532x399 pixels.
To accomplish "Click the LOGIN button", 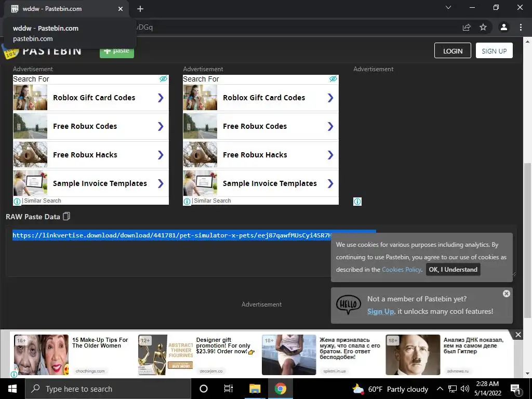I will tap(453, 51).
